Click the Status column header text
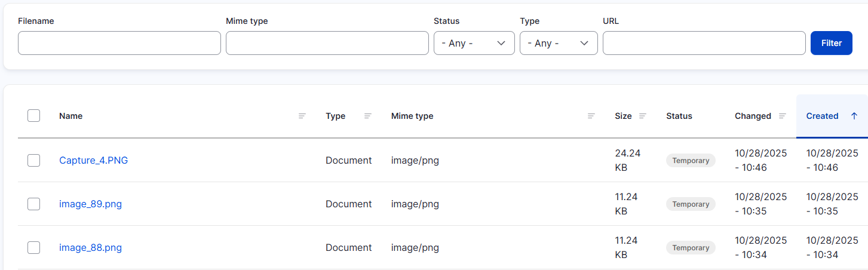The width and height of the screenshot is (868, 270). pos(679,116)
